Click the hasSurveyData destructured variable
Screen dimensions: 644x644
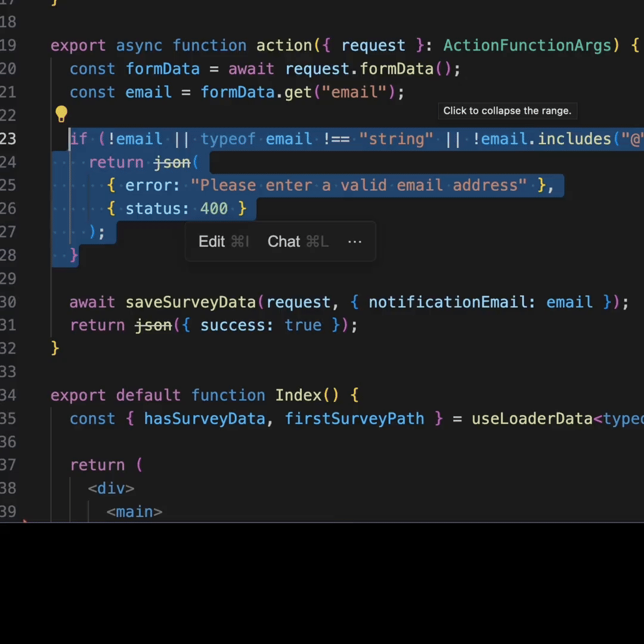205,419
